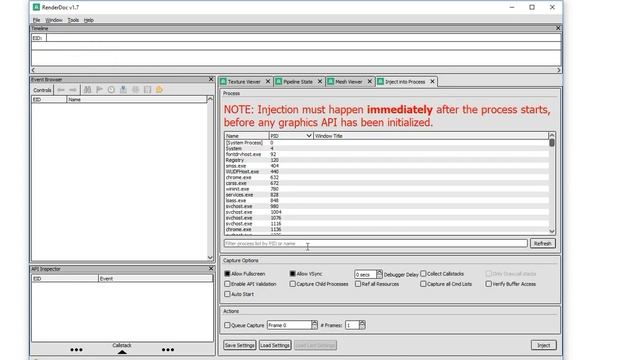Image resolution: width=640 pixels, height=360 pixels.
Task: Toggle the Allow VSync checkbox
Action: pyautogui.click(x=292, y=273)
